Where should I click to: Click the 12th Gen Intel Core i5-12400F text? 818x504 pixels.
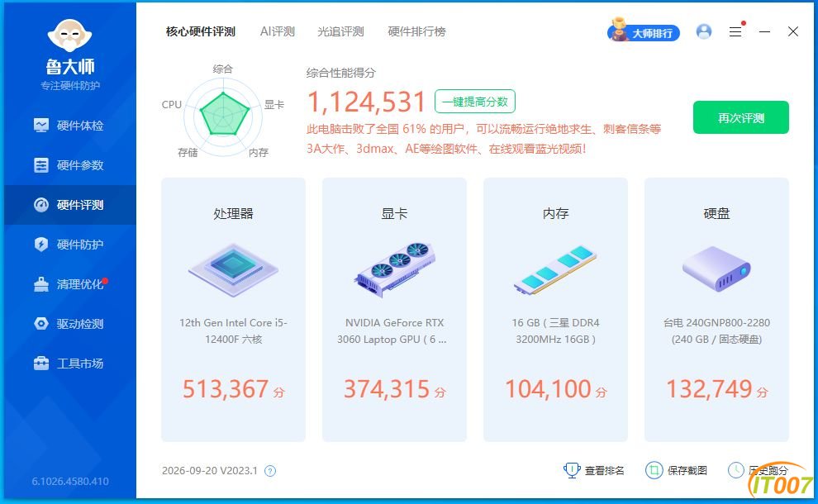click(x=233, y=330)
